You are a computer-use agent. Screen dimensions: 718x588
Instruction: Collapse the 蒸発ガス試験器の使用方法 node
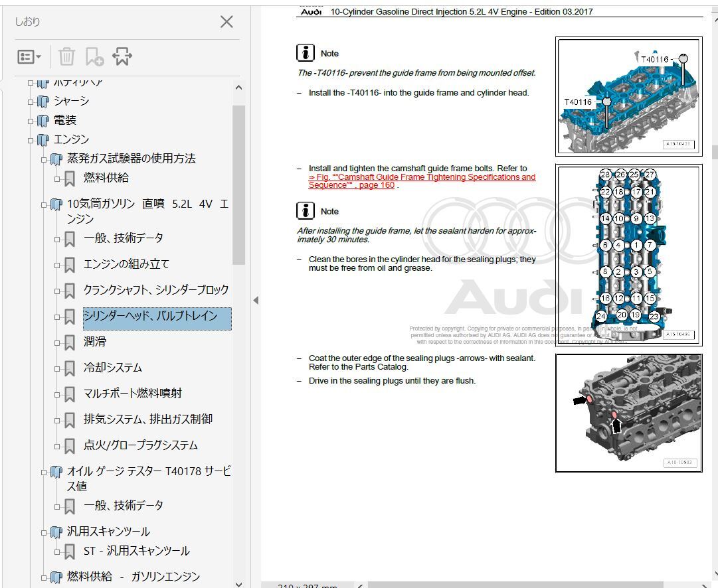(x=44, y=159)
